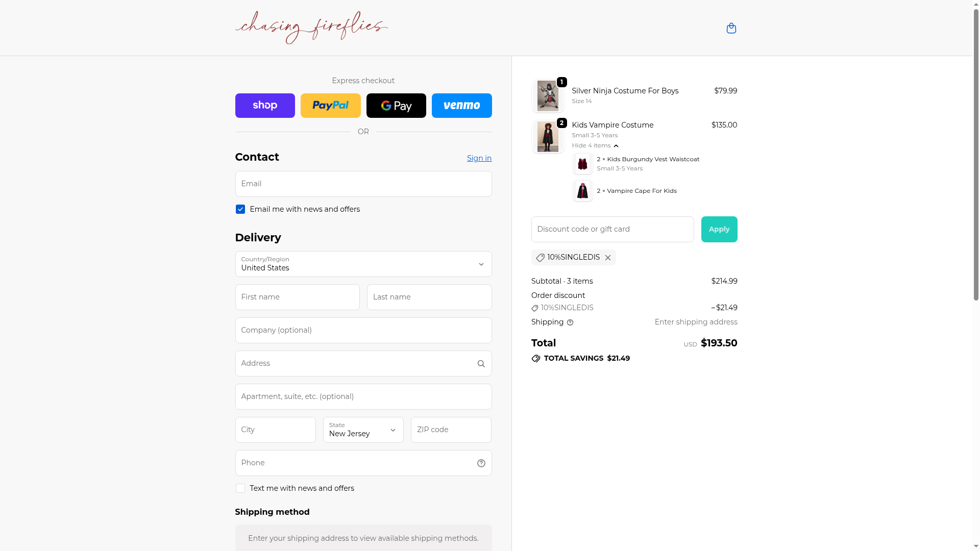Click the chasing fireflies logo
Viewport: 980px width, 551px height.
coord(311,28)
